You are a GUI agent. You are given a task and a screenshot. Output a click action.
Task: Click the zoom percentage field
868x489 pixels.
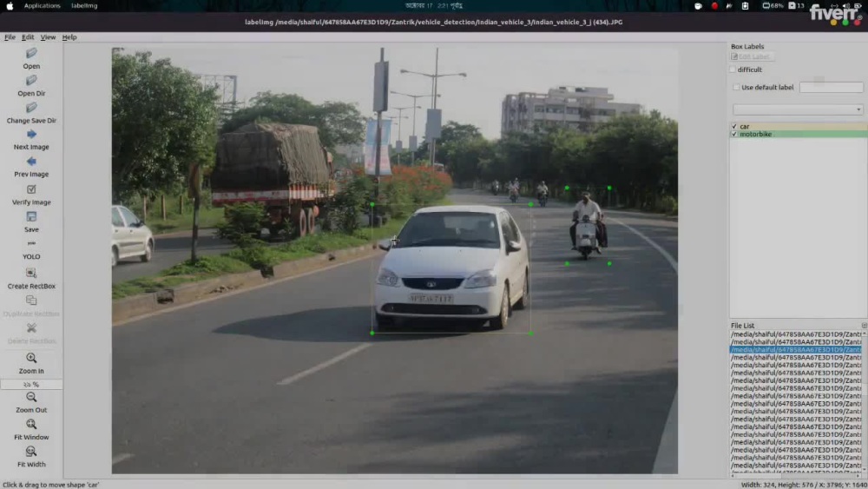point(31,384)
